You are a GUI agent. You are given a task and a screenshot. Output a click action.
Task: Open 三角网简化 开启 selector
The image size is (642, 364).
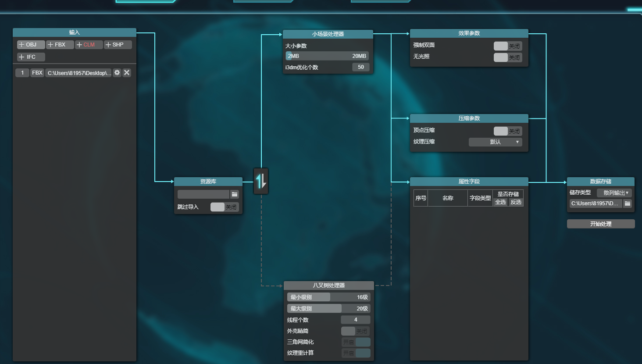click(356, 342)
